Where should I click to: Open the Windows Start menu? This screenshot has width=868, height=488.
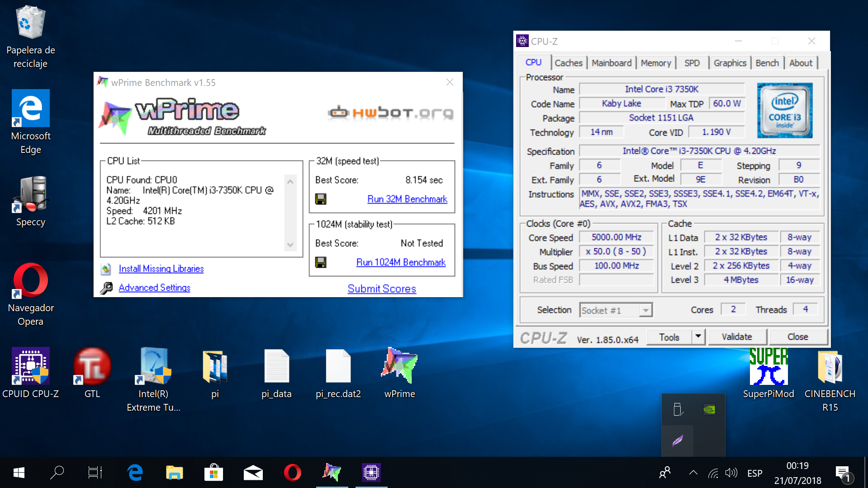[19, 473]
